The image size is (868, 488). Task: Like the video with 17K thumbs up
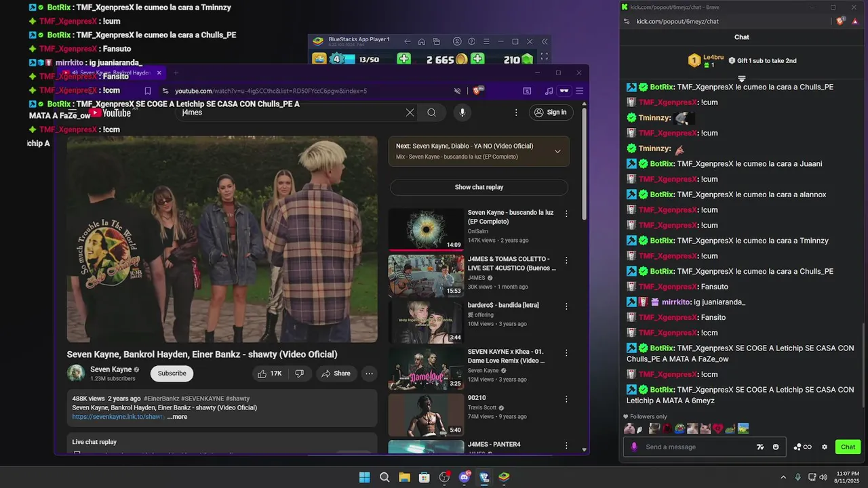click(270, 373)
